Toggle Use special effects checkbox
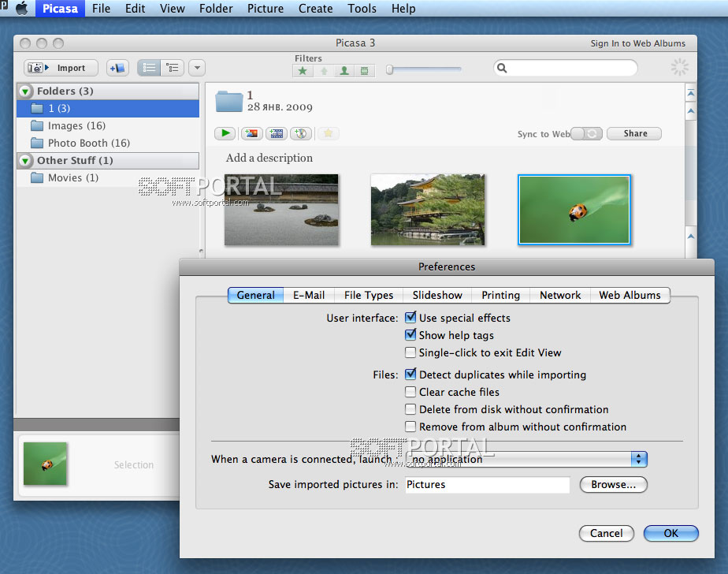This screenshot has height=574, width=728. click(410, 318)
